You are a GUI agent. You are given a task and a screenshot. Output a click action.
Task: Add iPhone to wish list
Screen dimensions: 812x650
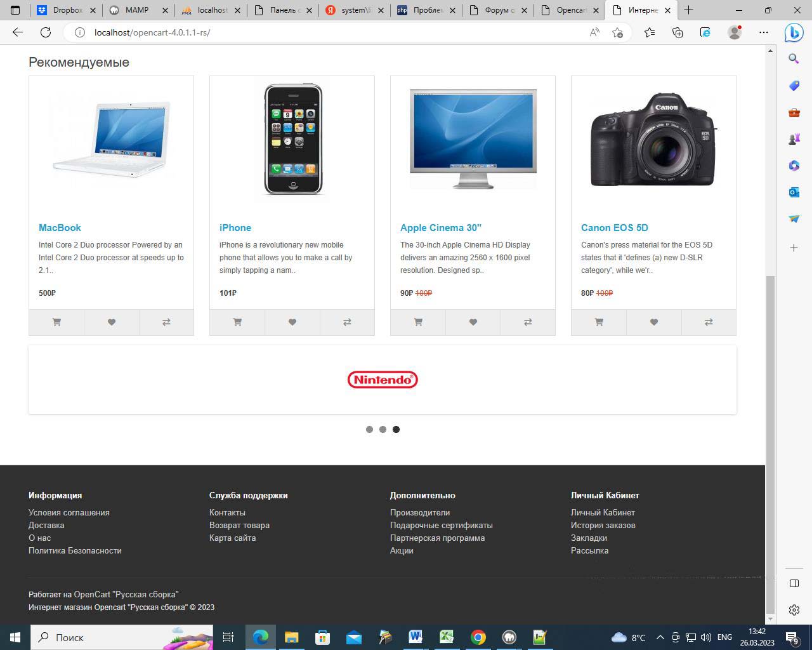pos(292,322)
